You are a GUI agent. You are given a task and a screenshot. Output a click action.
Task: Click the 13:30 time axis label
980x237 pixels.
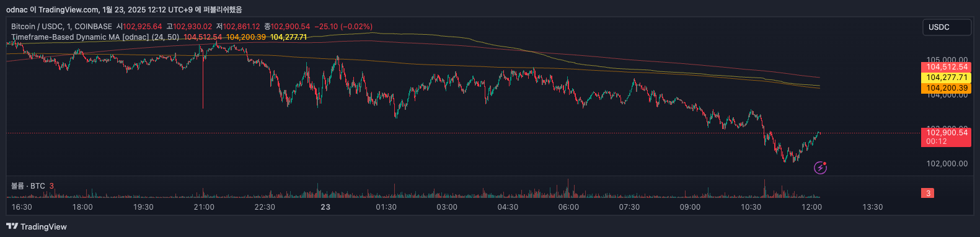click(872, 207)
